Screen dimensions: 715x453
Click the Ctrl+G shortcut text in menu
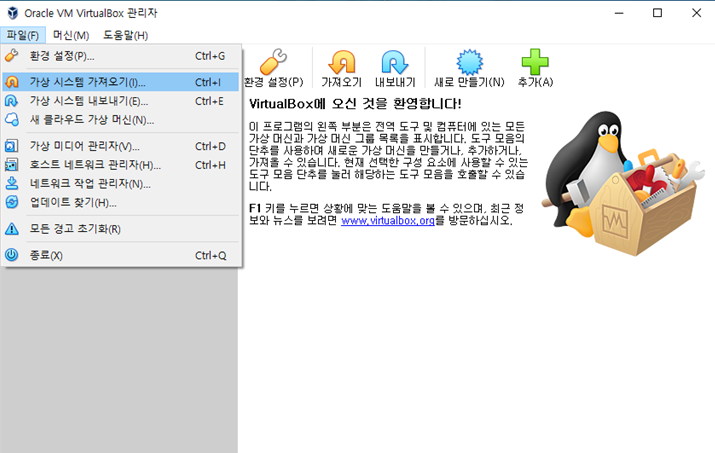pyautogui.click(x=210, y=56)
